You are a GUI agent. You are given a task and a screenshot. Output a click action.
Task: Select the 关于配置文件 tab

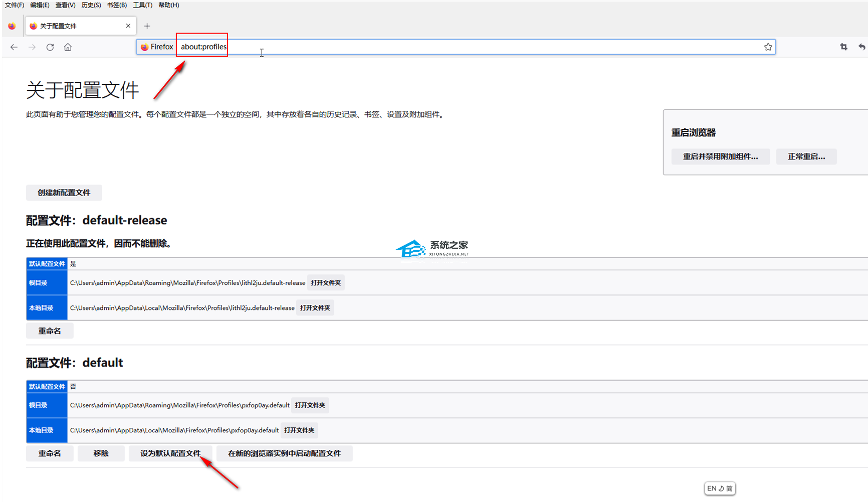pos(80,26)
